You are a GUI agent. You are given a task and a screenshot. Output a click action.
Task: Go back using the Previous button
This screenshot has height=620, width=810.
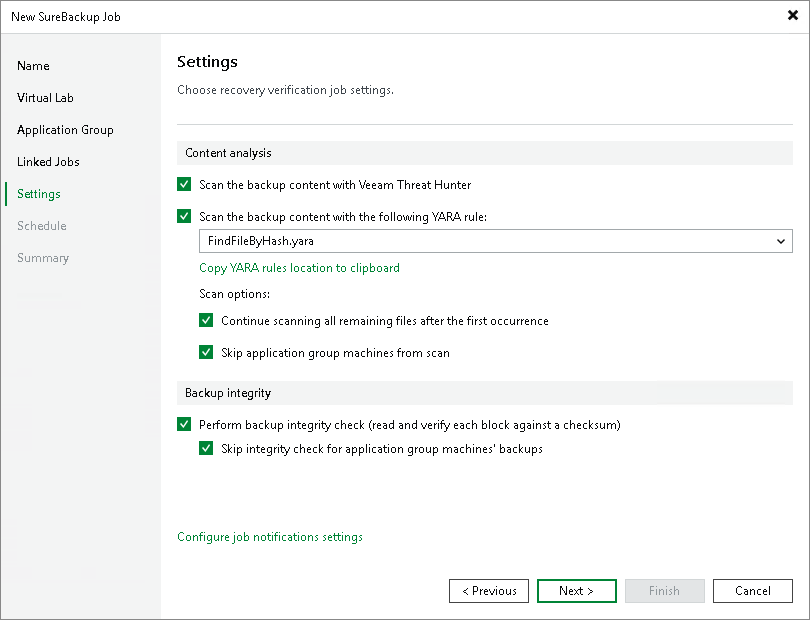488,591
